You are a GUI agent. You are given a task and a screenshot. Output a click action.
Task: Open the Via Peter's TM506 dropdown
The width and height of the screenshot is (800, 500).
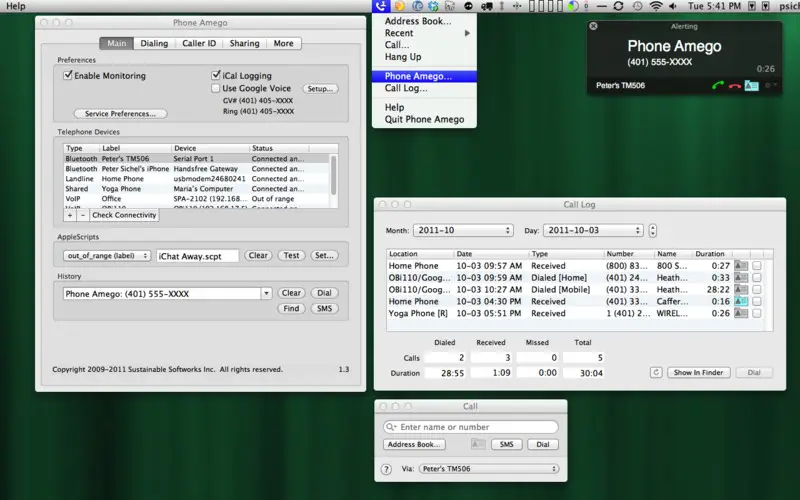(x=489, y=468)
